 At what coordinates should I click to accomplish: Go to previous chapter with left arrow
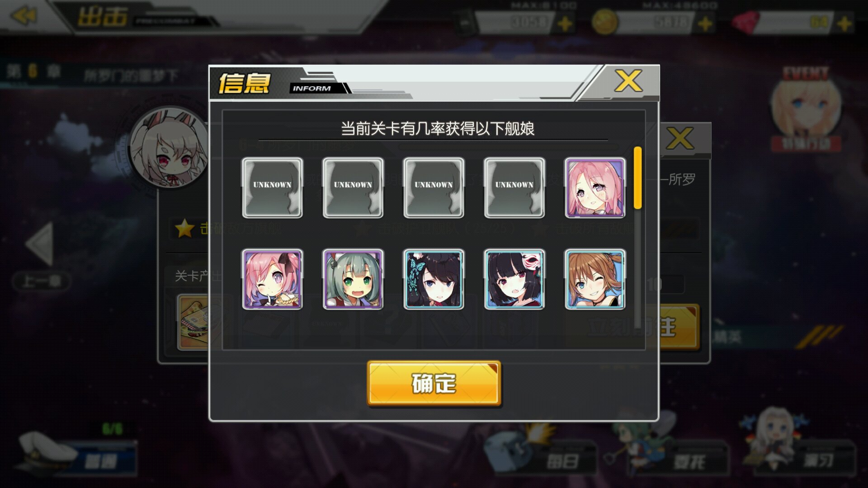(x=40, y=244)
